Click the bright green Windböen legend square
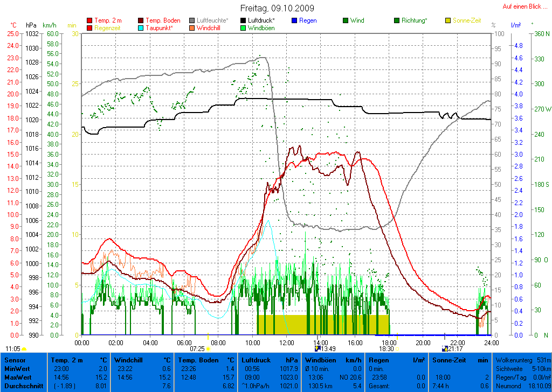552x392 pixels. [x=243, y=27]
